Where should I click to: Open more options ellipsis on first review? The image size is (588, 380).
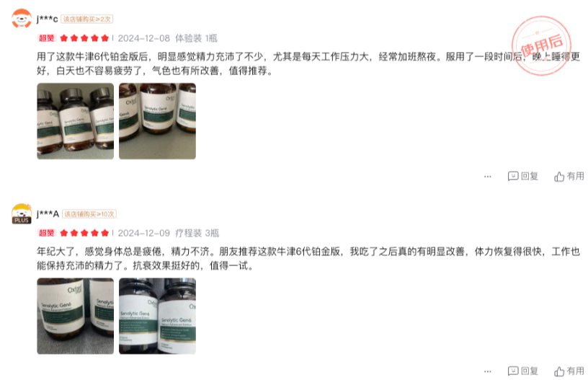coord(488,177)
